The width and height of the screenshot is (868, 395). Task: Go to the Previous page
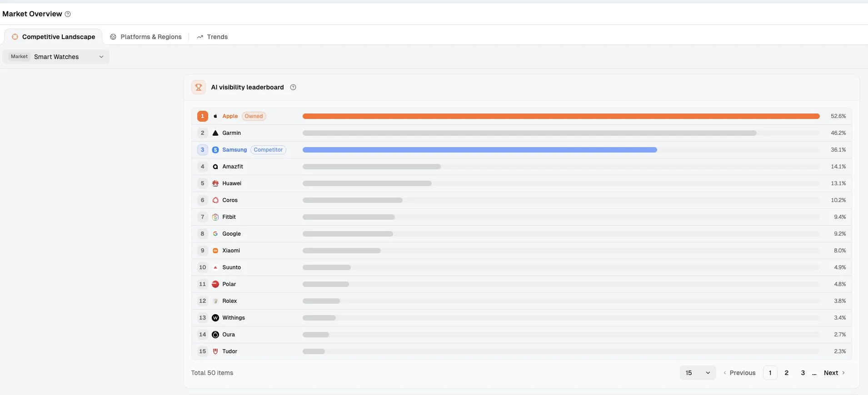tap(739, 373)
